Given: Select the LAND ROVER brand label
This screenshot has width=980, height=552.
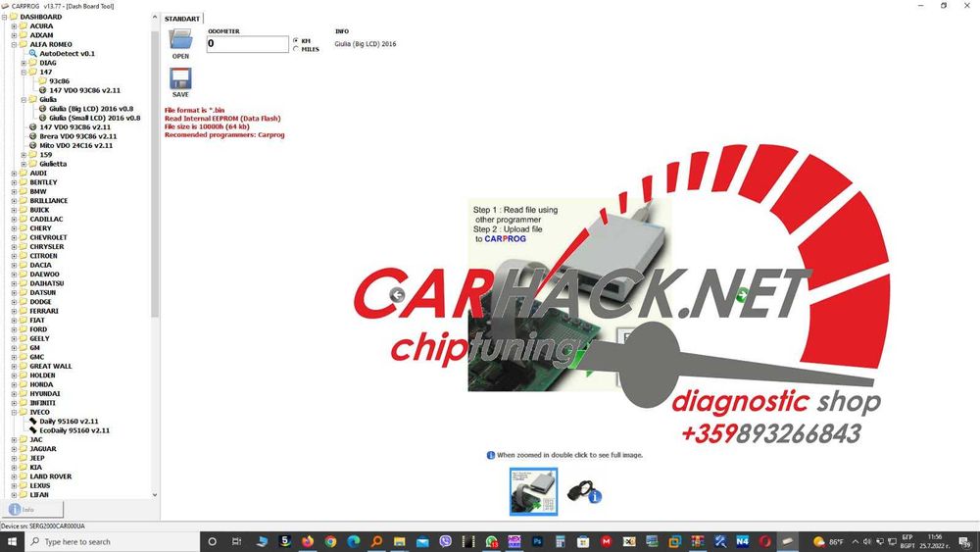Looking at the screenshot, I should click(51, 477).
